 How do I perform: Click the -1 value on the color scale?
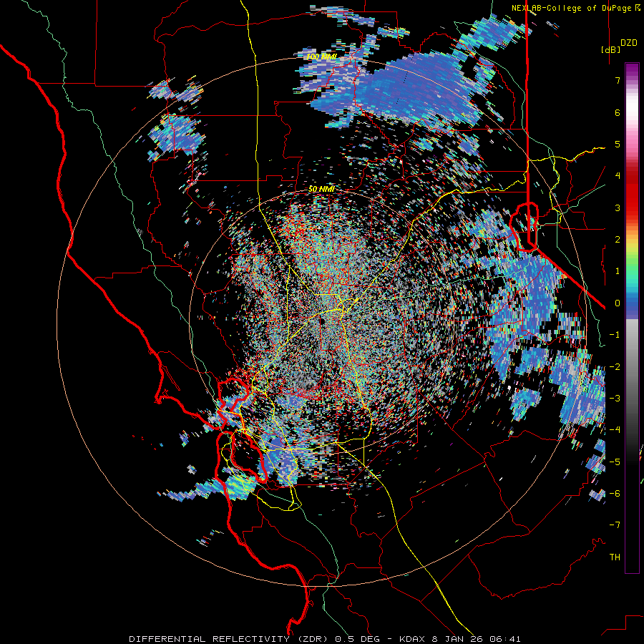click(x=615, y=335)
